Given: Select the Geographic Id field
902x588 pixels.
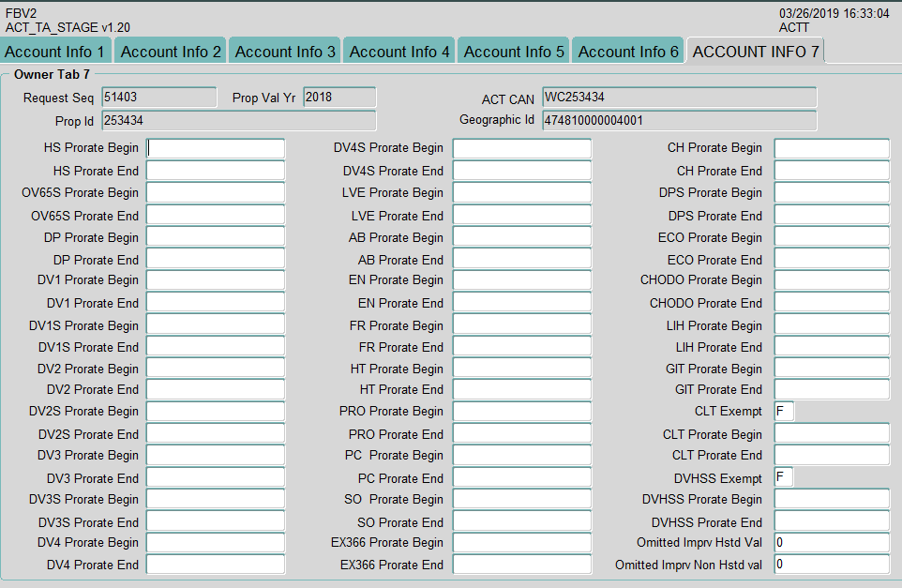Looking at the screenshot, I should tap(679, 121).
